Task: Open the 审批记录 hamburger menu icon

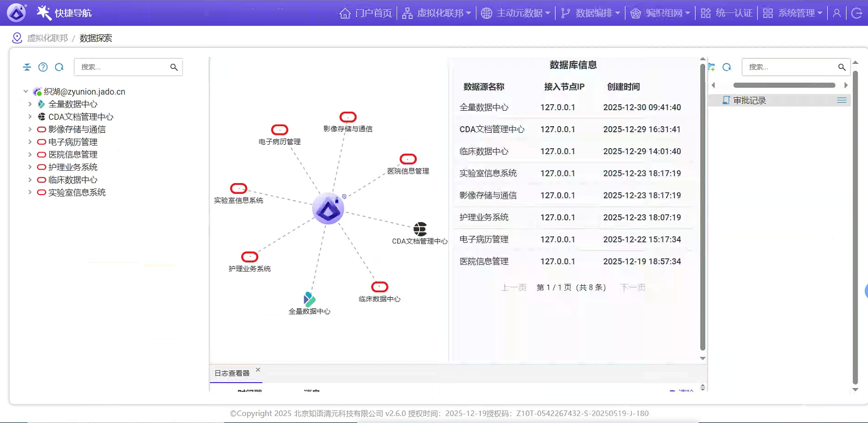Action: [842, 100]
